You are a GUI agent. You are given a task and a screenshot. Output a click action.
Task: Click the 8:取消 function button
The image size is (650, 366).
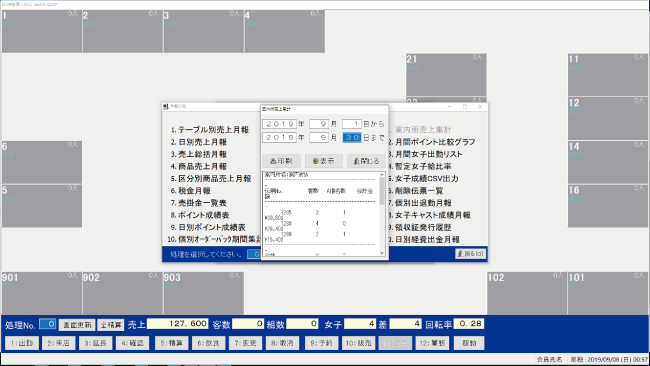pyautogui.click(x=282, y=343)
